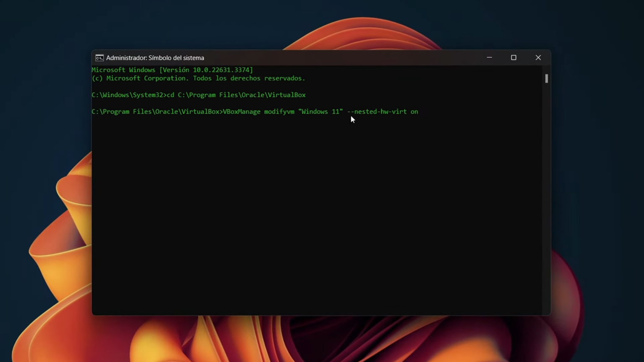Viewport: 644px width, 362px height.
Task: Click the dark desktop background top-left corner
Action: point(34,25)
